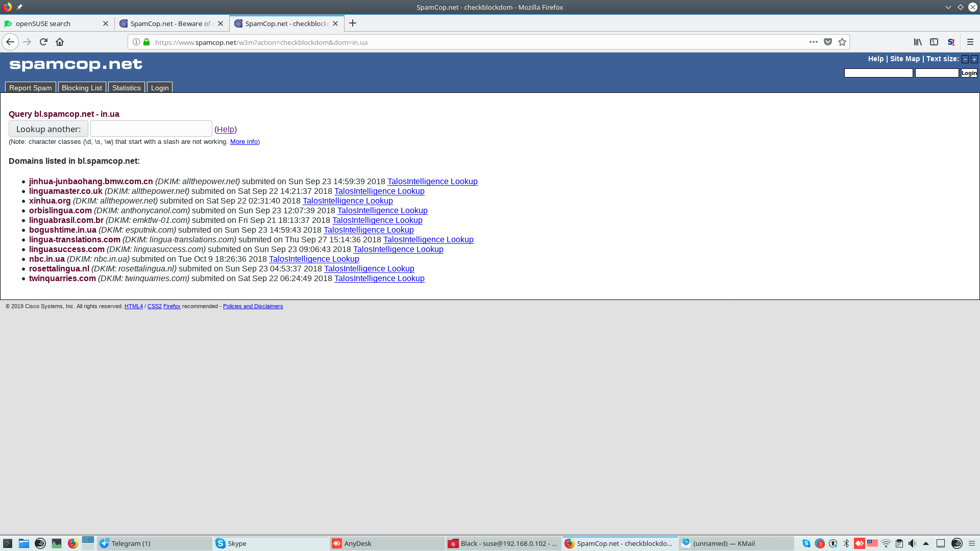Show hidden system tray icons arrow
Viewport: 980px width, 551px height.
[x=926, y=543]
